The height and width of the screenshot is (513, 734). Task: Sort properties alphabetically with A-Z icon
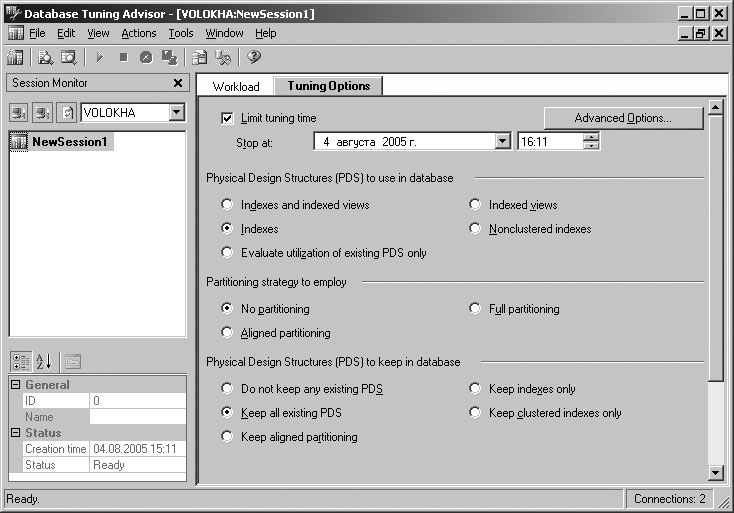[44, 361]
